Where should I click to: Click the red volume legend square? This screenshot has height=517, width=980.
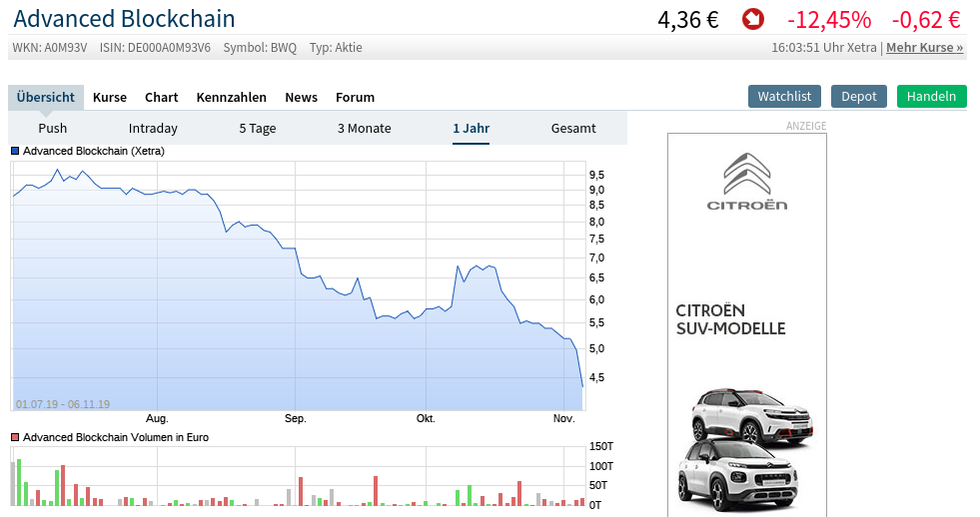[15, 438]
